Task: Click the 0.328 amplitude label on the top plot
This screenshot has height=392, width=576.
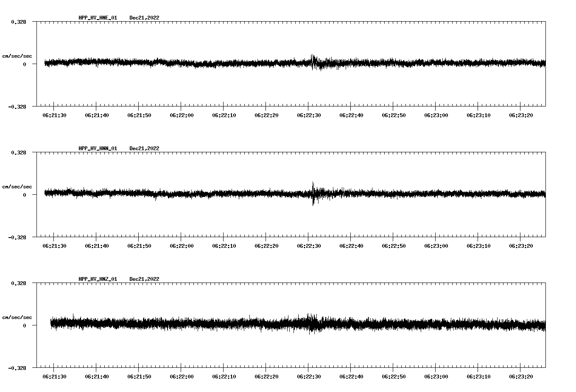Action: point(18,22)
